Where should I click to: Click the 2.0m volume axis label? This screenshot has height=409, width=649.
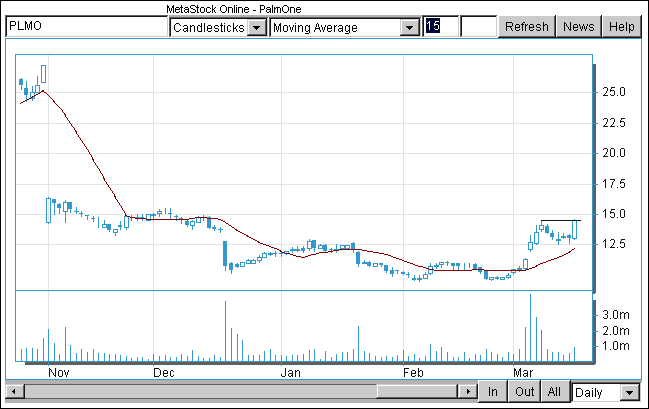tap(615, 330)
